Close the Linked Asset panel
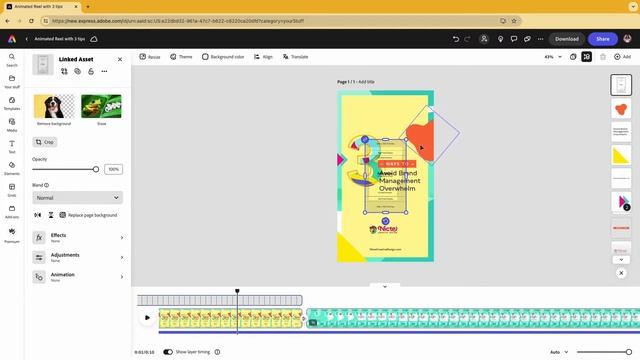The image size is (640, 360). (120, 59)
